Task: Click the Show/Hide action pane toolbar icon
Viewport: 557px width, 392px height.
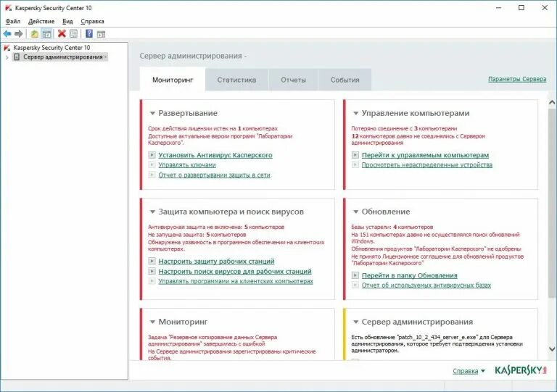Action: [102, 34]
